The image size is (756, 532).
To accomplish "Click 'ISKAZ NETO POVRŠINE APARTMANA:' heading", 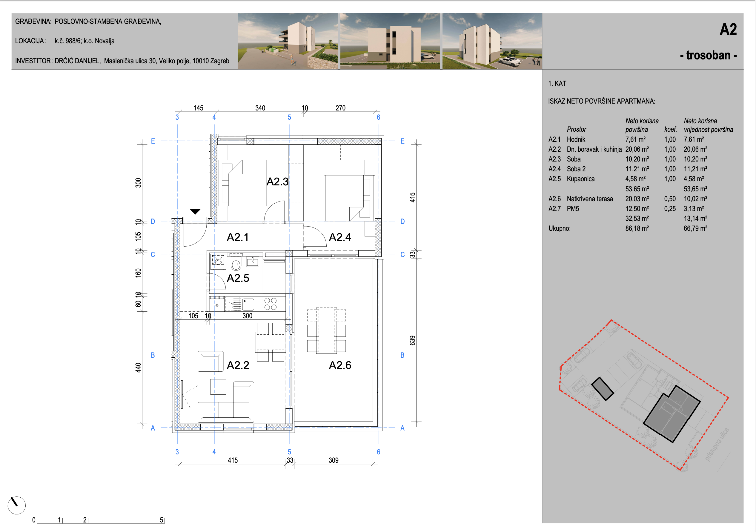I will point(602,101).
